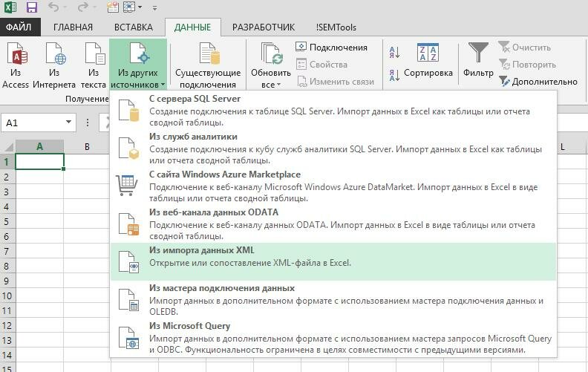This screenshot has width=588, height=372.
Task: Click the Select All corner triangle
Action: pyautogui.click(x=8, y=146)
